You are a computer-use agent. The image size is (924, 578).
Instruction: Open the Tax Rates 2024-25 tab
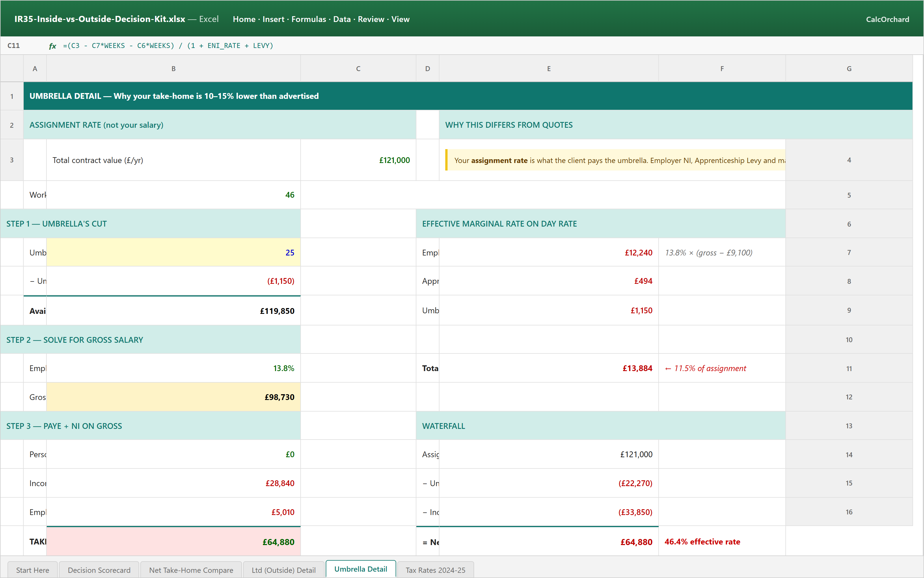[x=435, y=570]
